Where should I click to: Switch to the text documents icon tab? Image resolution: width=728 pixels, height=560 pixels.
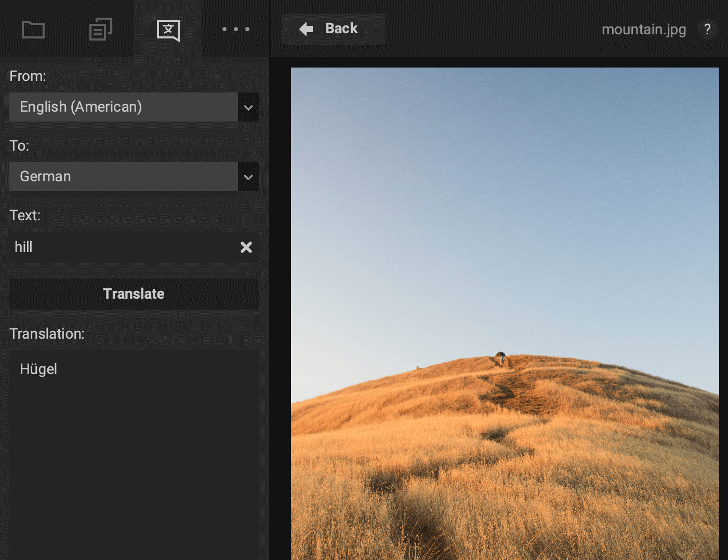(100, 30)
